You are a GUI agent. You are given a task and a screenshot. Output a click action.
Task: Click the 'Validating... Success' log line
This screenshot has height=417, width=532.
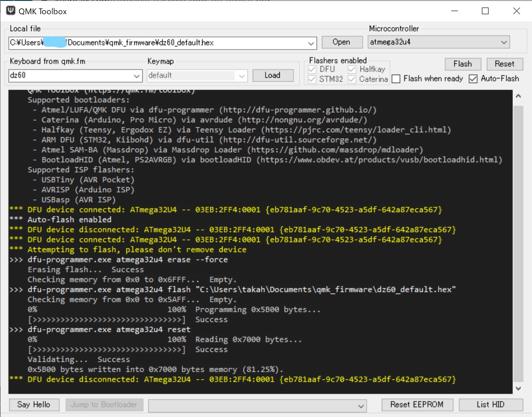[x=78, y=359]
